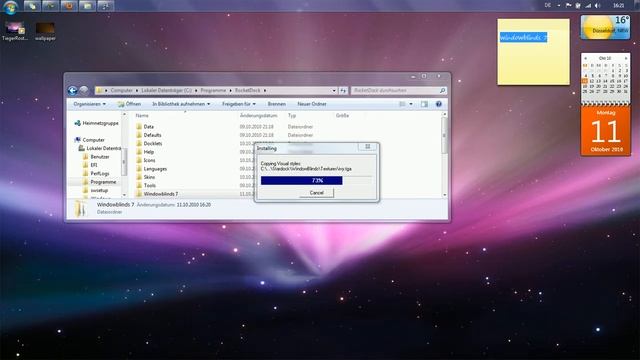Click the Typ column header
Viewport: 640px width, 360px height.
[292, 116]
